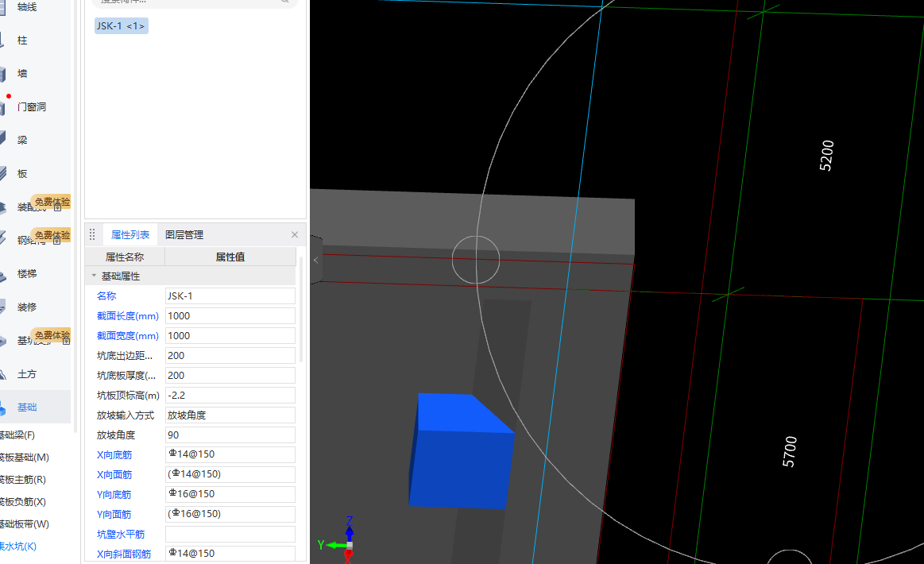Edit the 截面长度(mm) value field
The height and width of the screenshot is (564, 924).
coord(230,316)
